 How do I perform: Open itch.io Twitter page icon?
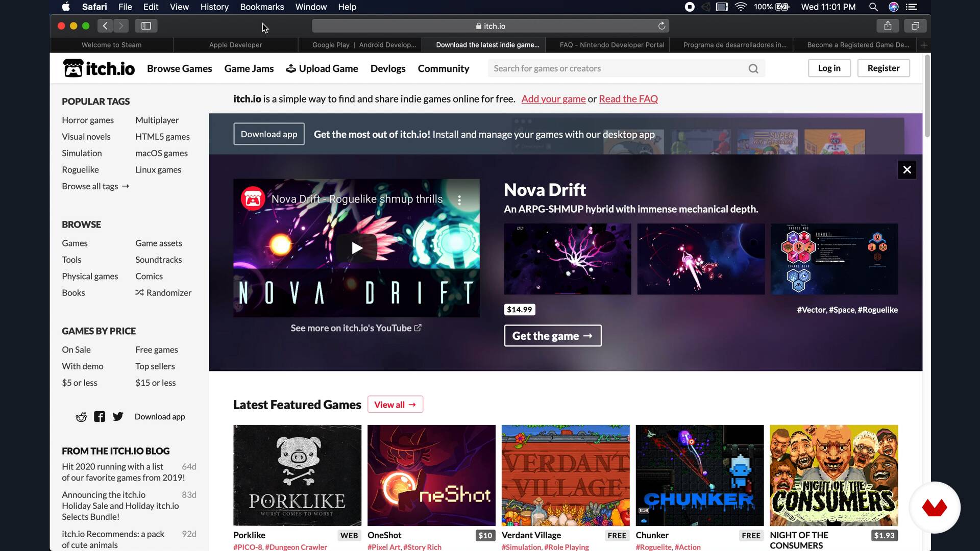pos(118,417)
